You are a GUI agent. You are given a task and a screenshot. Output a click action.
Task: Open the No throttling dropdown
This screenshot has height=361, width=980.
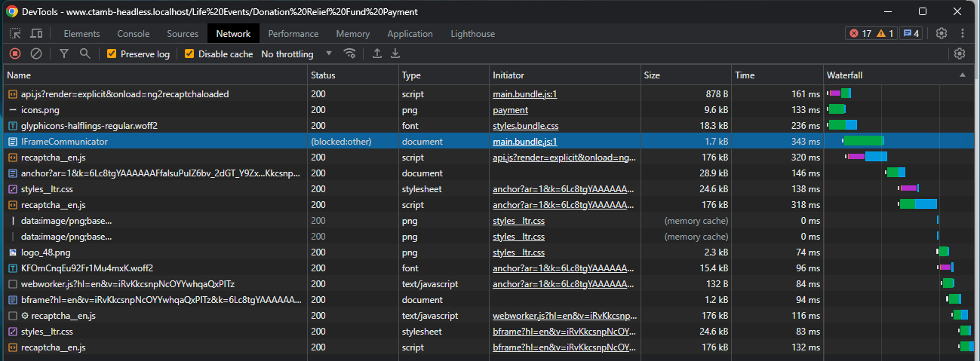[296, 54]
